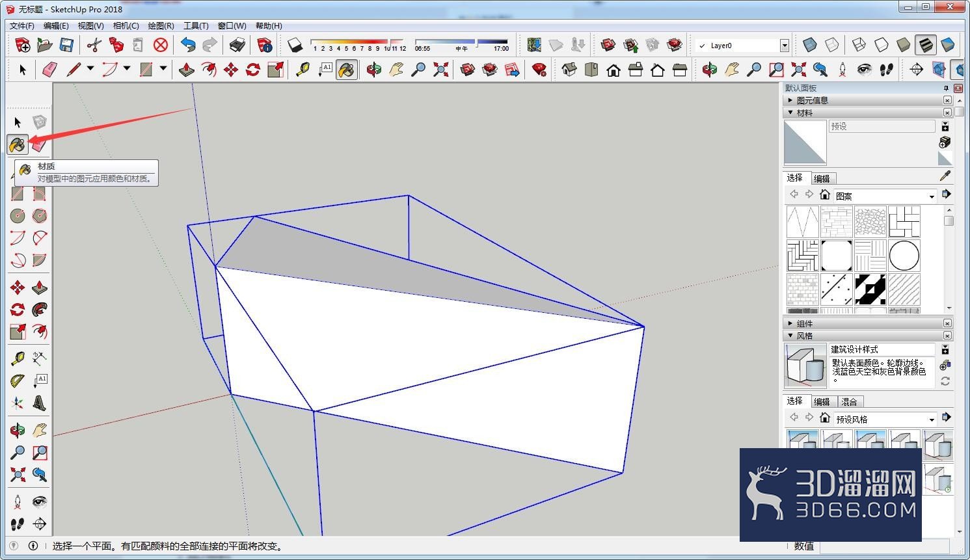970x560 pixels.
Task: Click the Save floppy disk icon
Action: point(66,45)
